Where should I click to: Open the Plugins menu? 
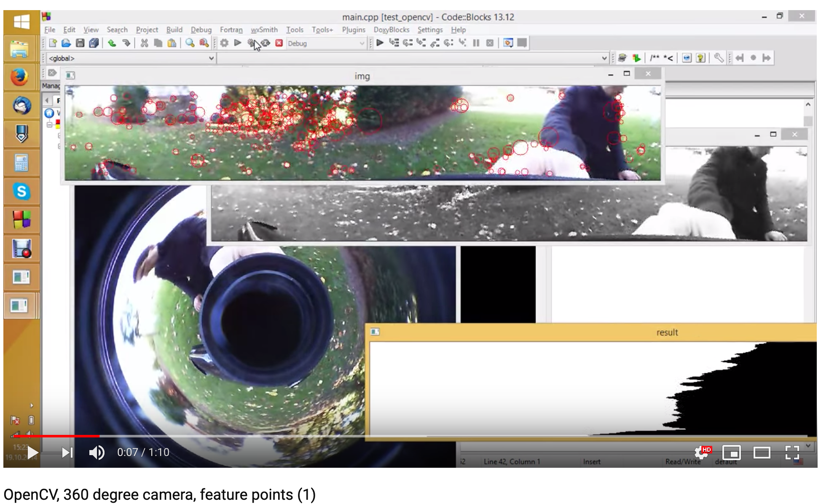click(354, 29)
